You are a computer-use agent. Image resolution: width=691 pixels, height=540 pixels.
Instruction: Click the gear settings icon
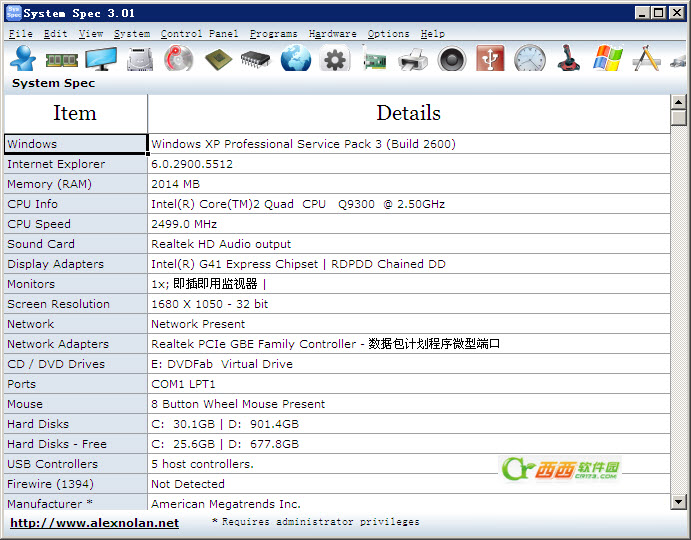coord(335,59)
